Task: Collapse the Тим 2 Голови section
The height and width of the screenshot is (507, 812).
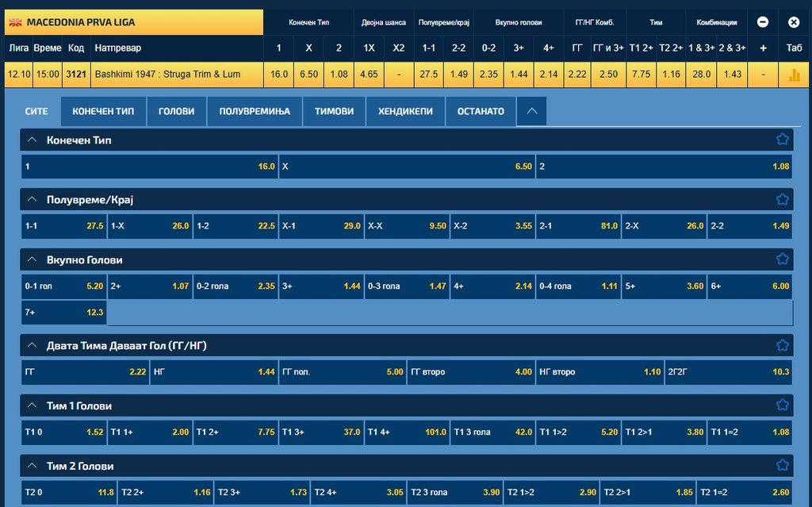Action: point(32,466)
